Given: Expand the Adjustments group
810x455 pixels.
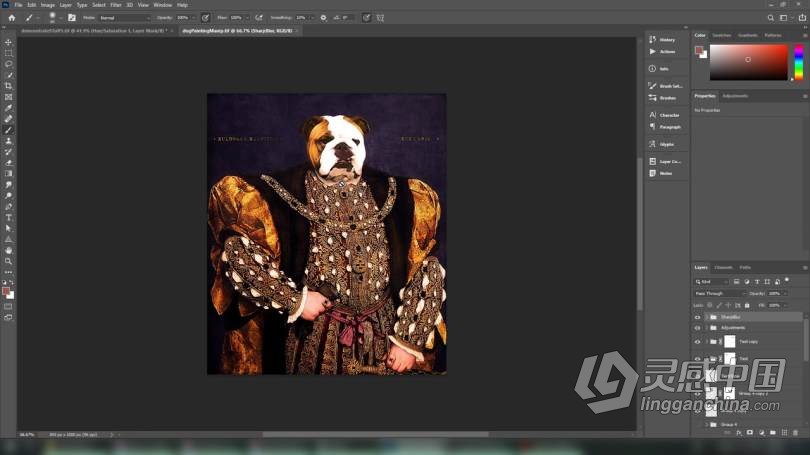Looking at the screenshot, I should (706, 328).
